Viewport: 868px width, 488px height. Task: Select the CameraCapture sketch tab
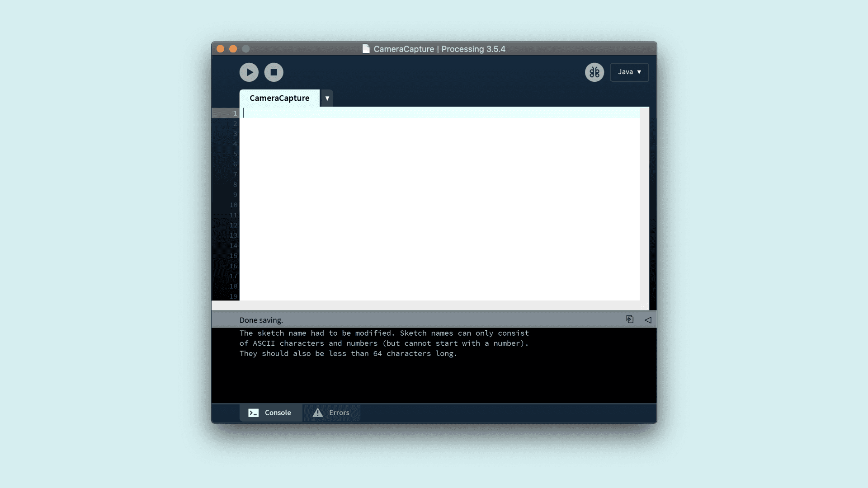279,98
